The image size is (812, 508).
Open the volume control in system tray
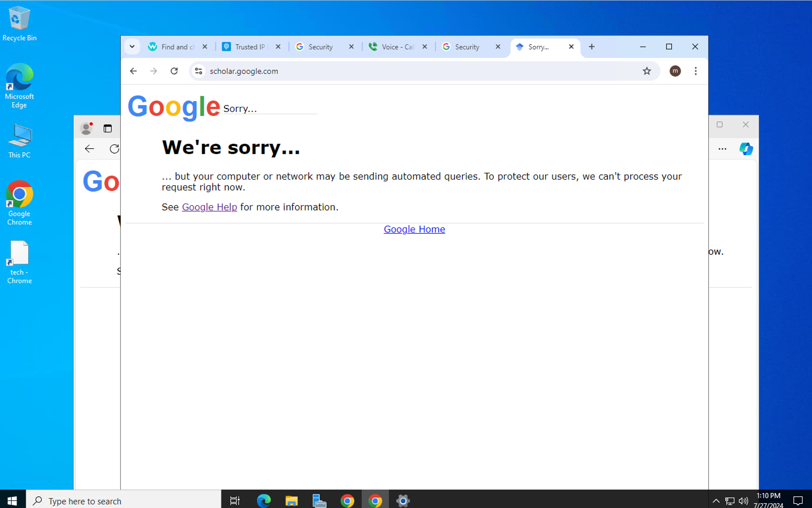click(743, 501)
